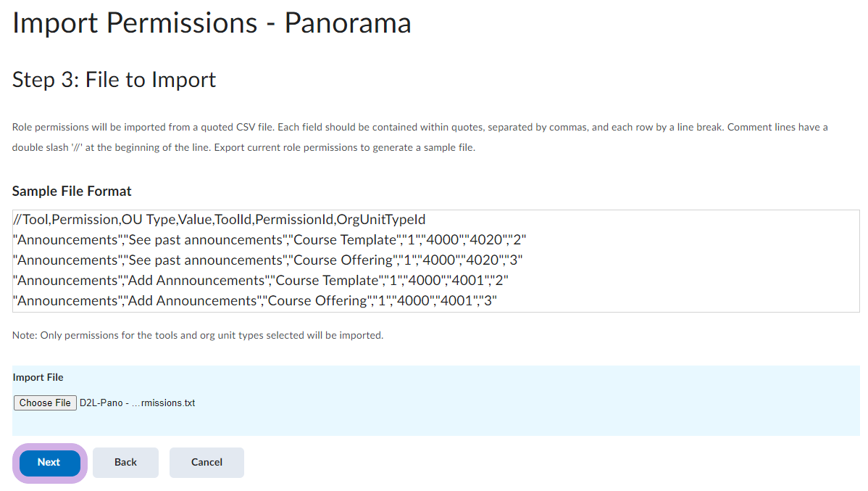868x491 pixels.
Task: Click the Sample File Format heading
Action: point(72,191)
